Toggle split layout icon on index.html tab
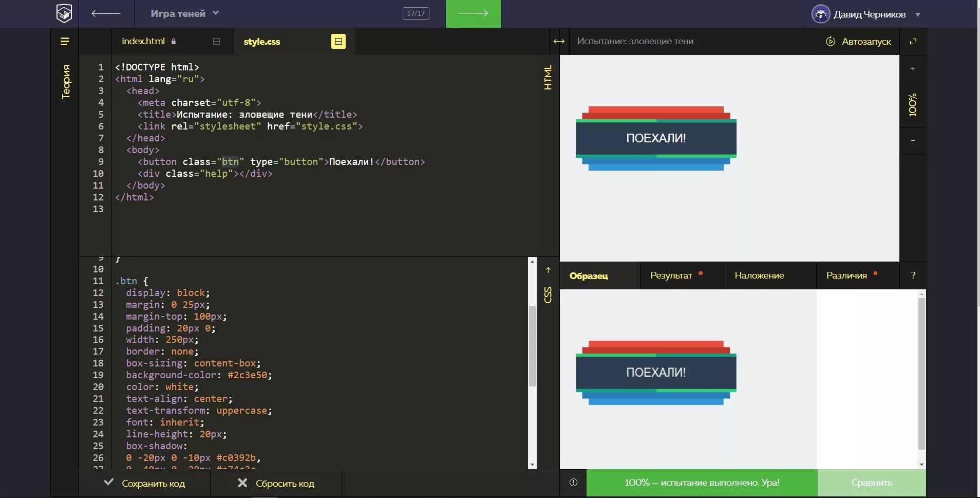The width and height of the screenshot is (980, 498). pyautogui.click(x=216, y=41)
